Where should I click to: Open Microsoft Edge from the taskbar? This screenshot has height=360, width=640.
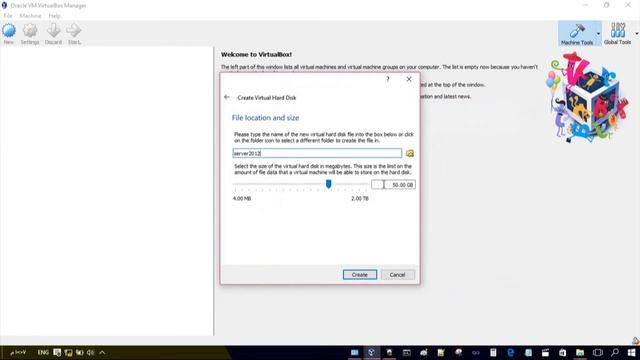(x=510, y=352)
